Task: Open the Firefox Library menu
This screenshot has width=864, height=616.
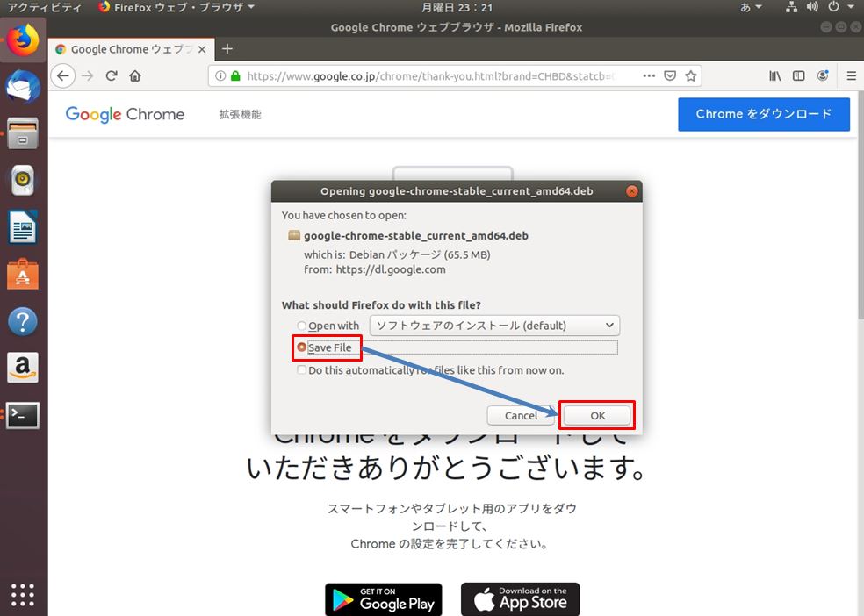Action: [774, 76]
